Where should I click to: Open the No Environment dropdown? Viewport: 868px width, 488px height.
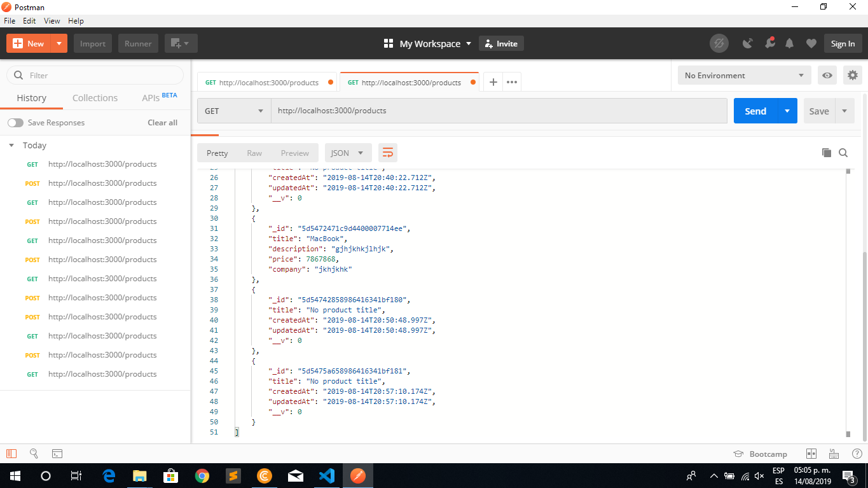pos(744,75)
